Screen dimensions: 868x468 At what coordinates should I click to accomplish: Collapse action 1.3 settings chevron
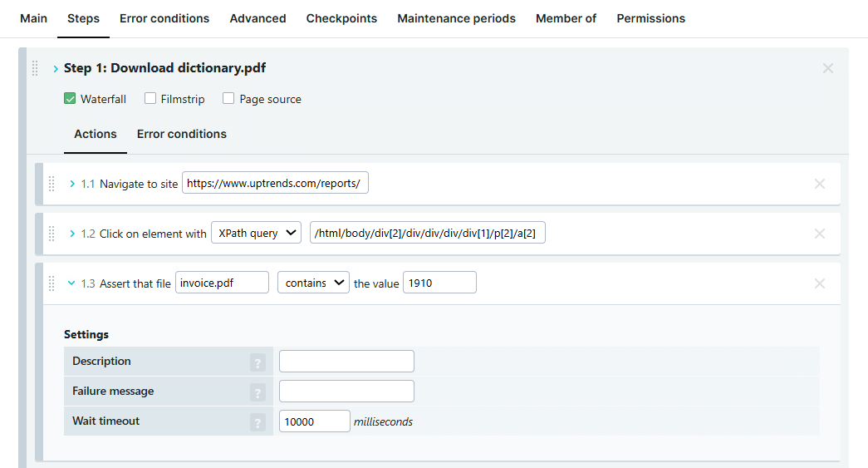pos(71,283)
